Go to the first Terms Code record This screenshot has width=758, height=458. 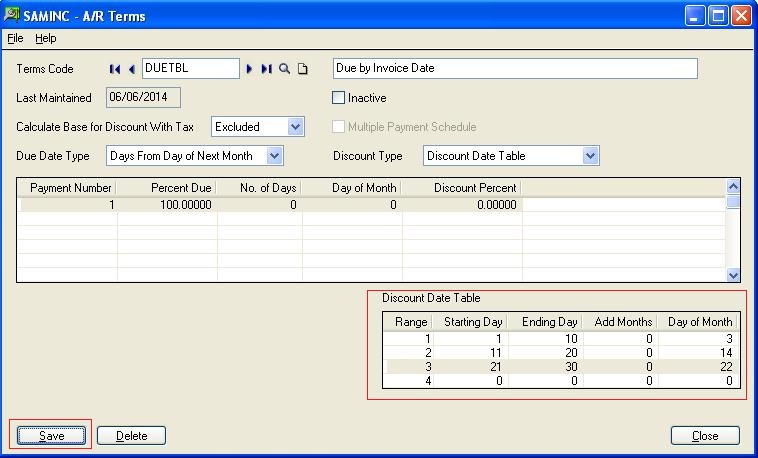(115, 69)
